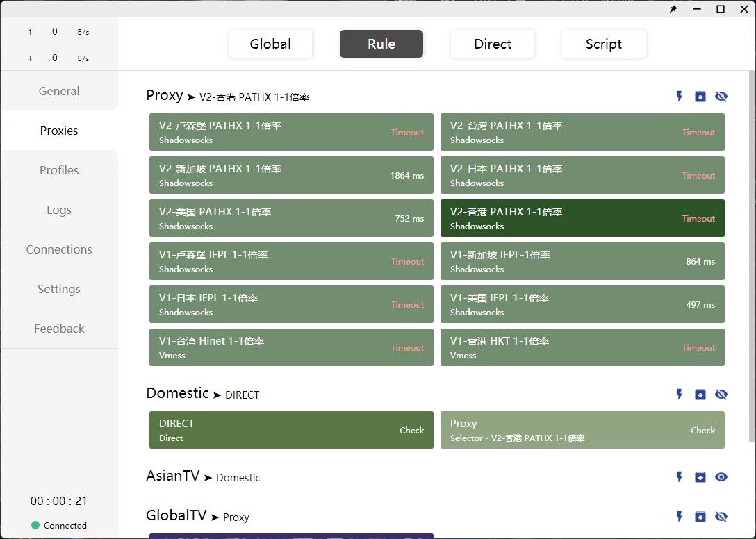
Task: Open the Script mode tab
Action: pyautogui.click(x=603, y=43)
